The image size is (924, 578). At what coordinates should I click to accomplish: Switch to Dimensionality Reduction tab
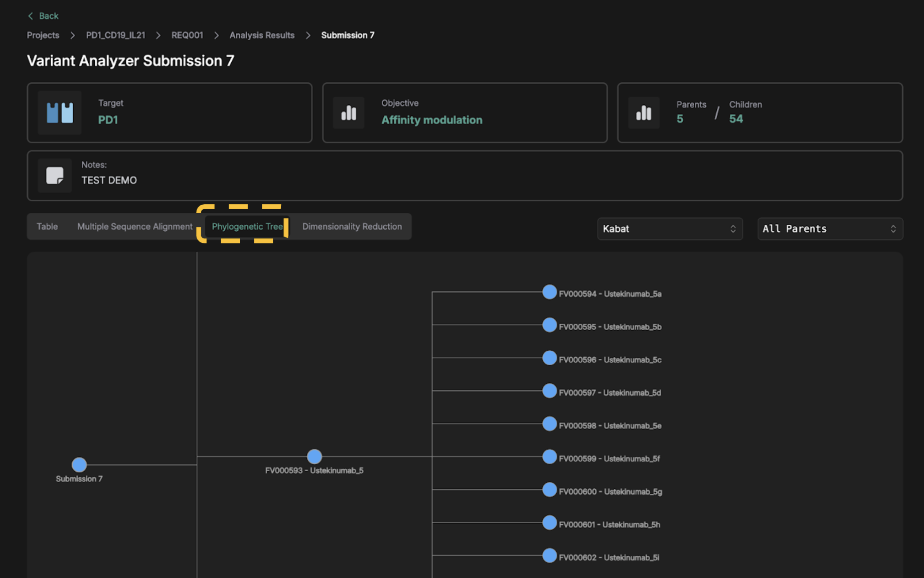click(x=352, y=227)
